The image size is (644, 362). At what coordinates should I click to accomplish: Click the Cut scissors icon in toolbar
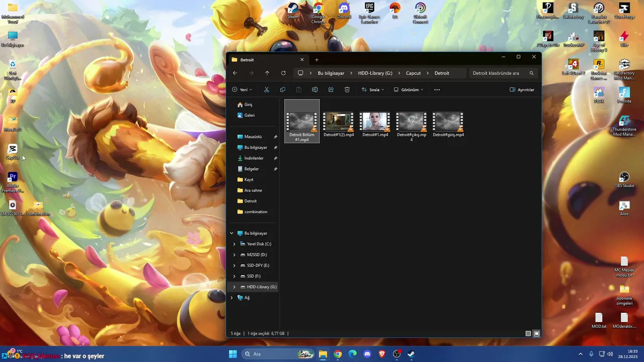(x=267, y=89)
